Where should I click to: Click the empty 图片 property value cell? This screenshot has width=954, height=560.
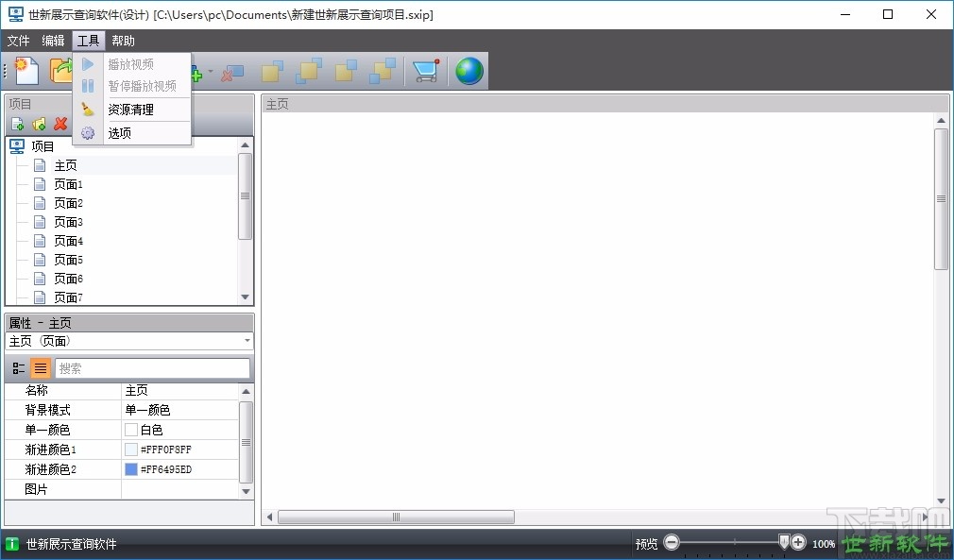pos(180,489)
